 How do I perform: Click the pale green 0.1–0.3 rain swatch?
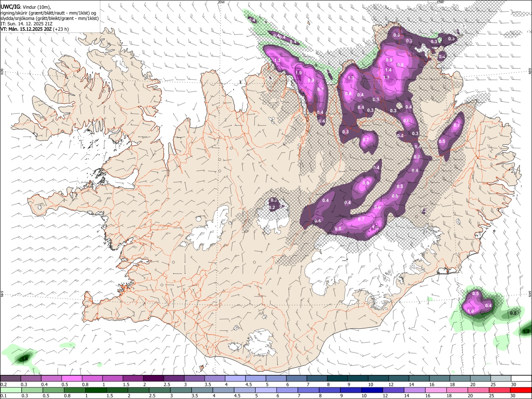click(11, 390)
